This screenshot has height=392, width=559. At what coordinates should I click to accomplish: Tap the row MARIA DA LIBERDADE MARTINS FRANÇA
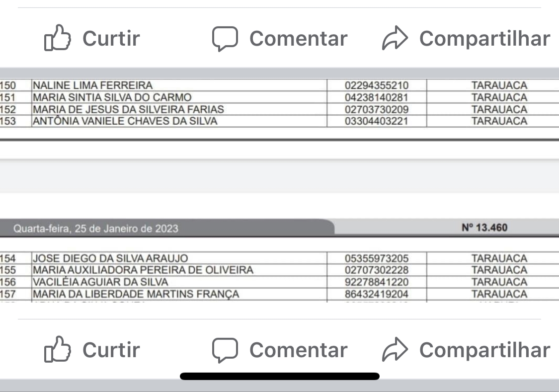click(x=279, y=294)
